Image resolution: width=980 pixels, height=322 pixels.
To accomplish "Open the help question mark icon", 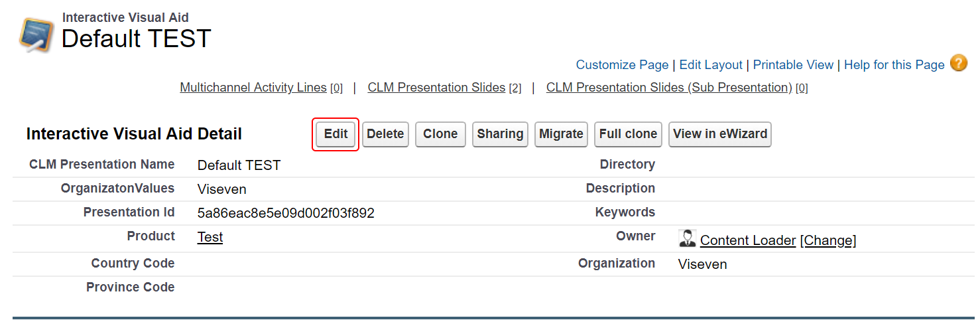I will point(958,63).
